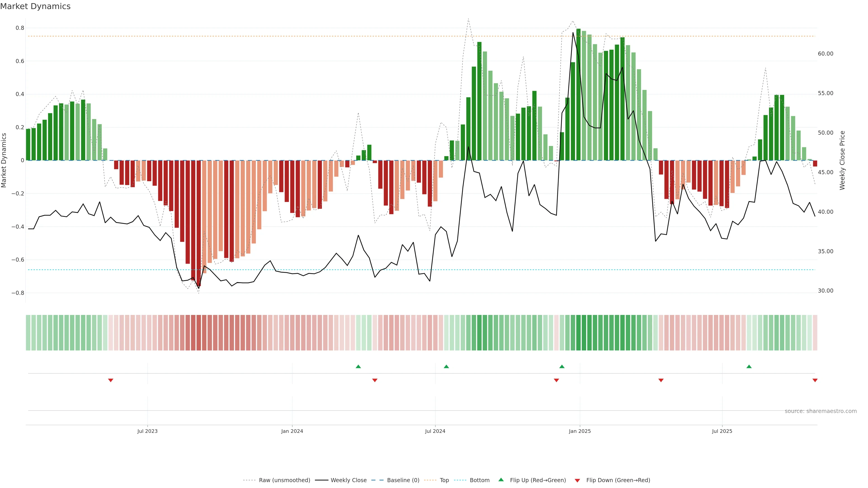Viewport: 868px width, 488px height.
Task: Hide the Top threshold legend entry
Action: coord(444,480)
